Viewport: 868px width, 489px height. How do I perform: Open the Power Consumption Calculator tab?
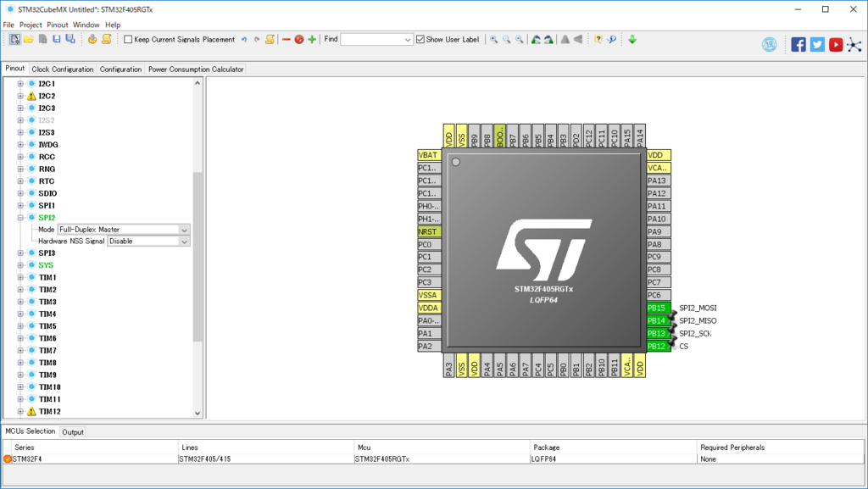(196, 69)
